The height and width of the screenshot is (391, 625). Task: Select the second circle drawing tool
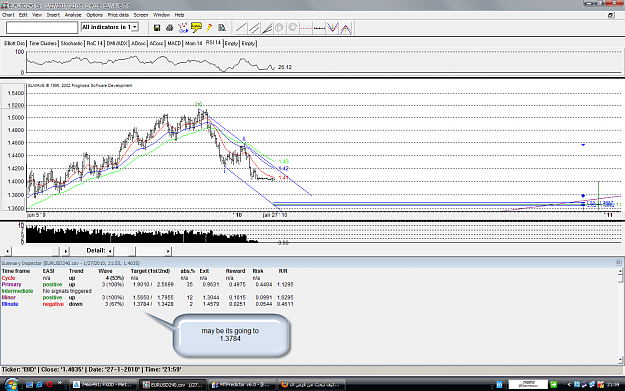(x=293, y=28)
